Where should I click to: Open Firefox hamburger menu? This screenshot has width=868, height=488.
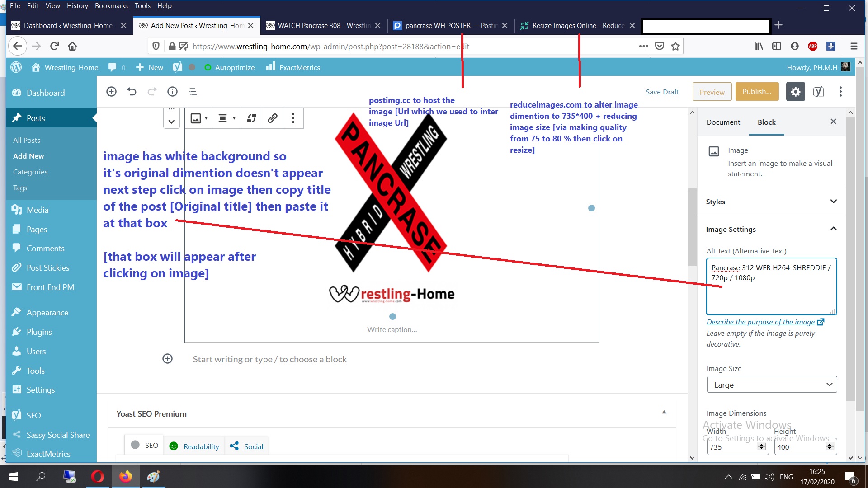854,46
